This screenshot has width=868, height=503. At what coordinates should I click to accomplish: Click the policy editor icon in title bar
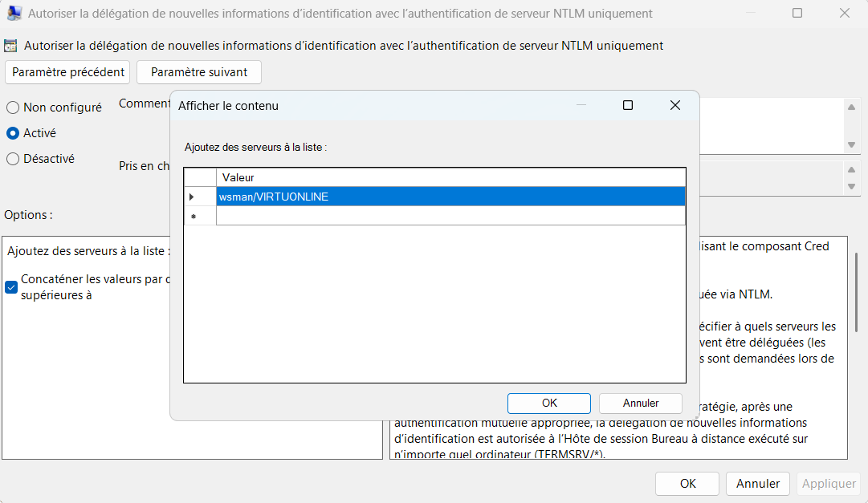pos(14,13)
